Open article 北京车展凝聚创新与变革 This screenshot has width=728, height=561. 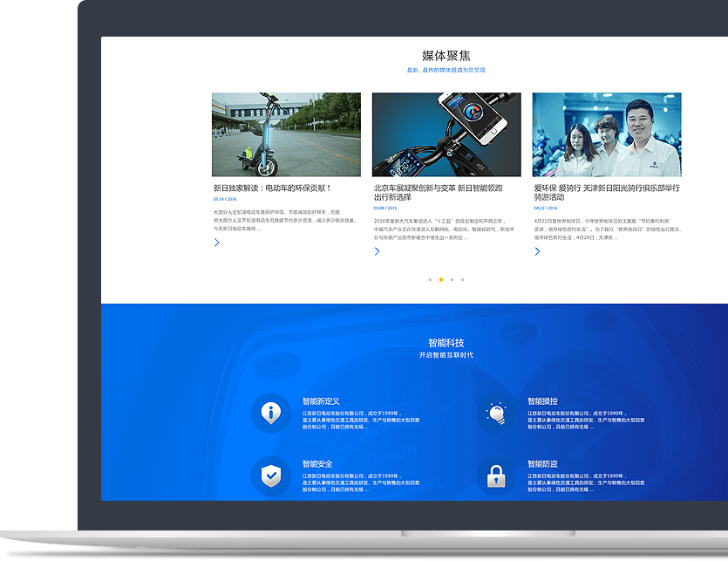tap(438, 192)
